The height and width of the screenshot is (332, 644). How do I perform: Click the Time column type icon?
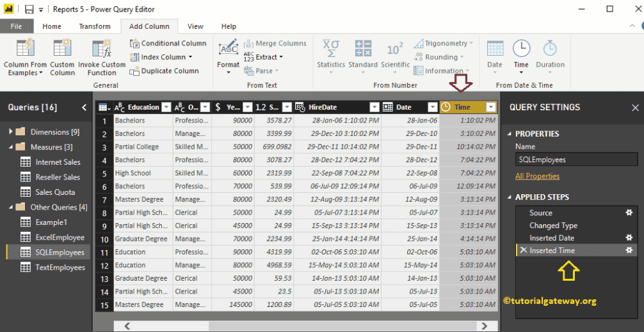pyautogui.click(x=445, y=107)
